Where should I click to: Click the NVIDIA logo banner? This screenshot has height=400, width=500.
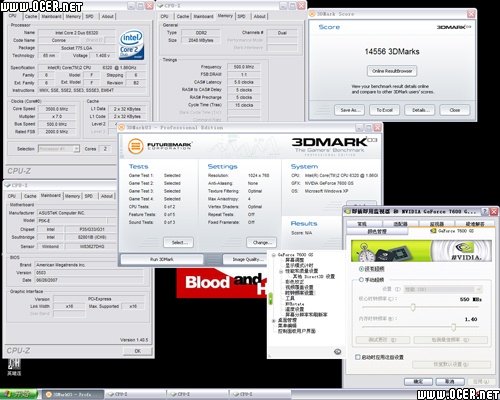pos(421,250)
